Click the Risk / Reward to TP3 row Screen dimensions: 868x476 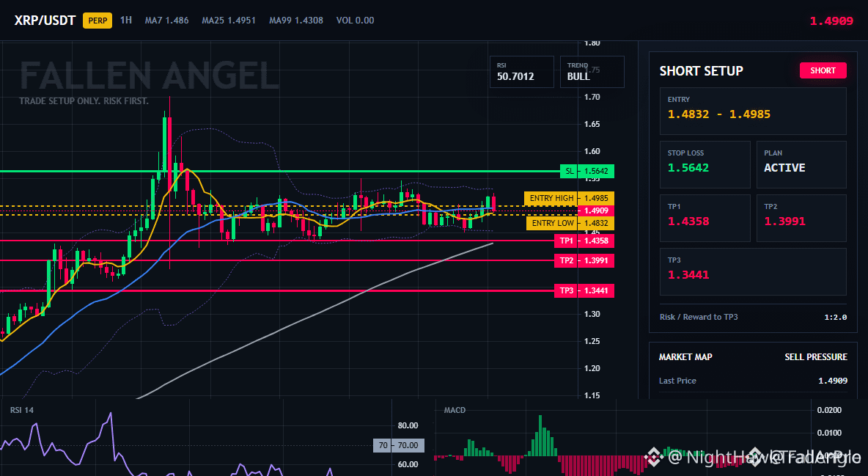point(753,317)
